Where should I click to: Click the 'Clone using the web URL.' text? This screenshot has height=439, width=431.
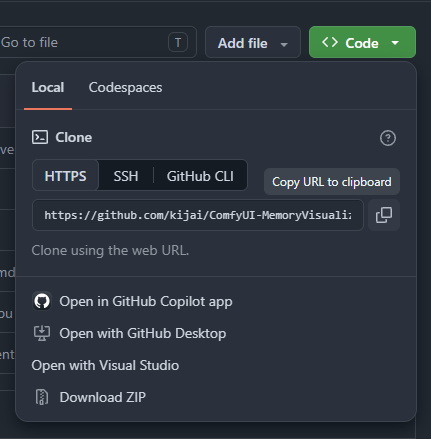coord(110,250)
